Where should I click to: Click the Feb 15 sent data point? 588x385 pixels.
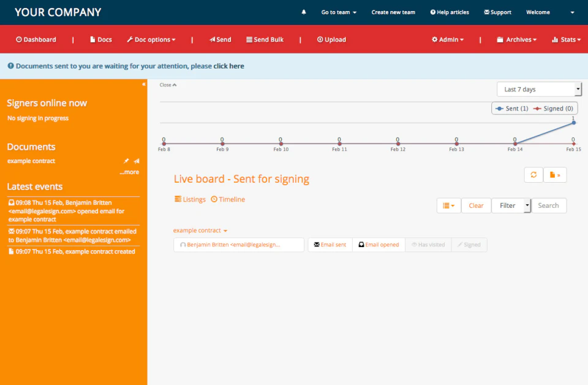[x=573, y=123]
